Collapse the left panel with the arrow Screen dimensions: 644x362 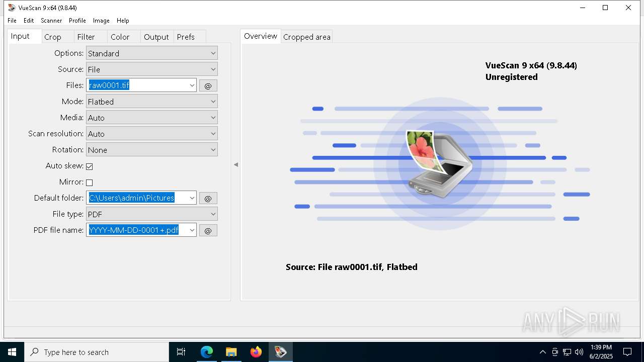click(x=236, y=164)
